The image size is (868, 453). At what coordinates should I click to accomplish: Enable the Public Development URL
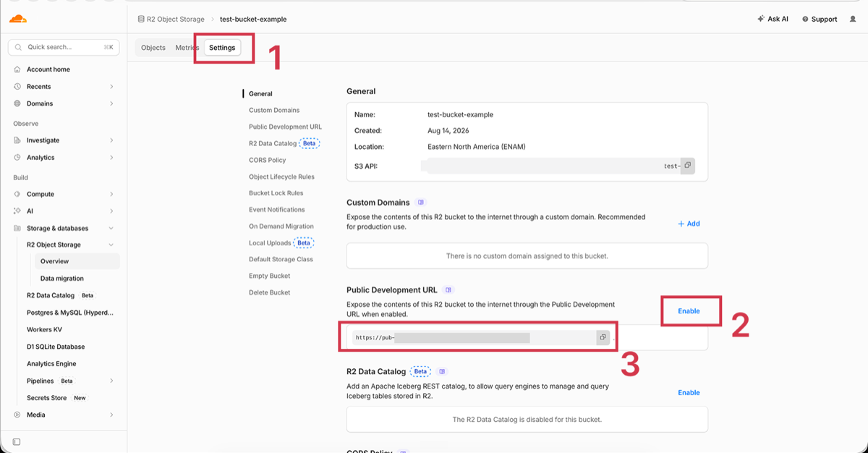tap(689, 311)
